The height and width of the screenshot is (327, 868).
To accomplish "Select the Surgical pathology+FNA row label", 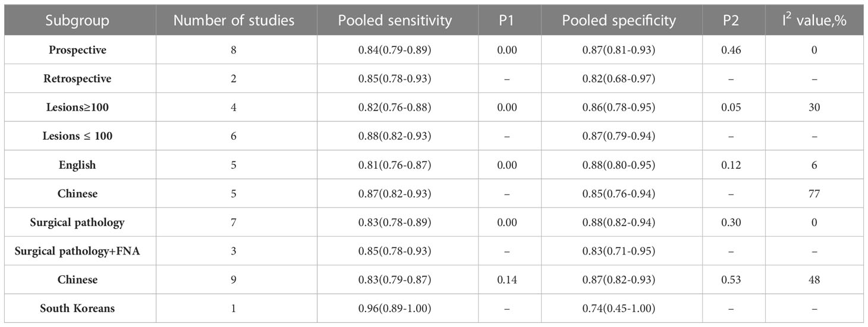I will [x=78, y=251].
